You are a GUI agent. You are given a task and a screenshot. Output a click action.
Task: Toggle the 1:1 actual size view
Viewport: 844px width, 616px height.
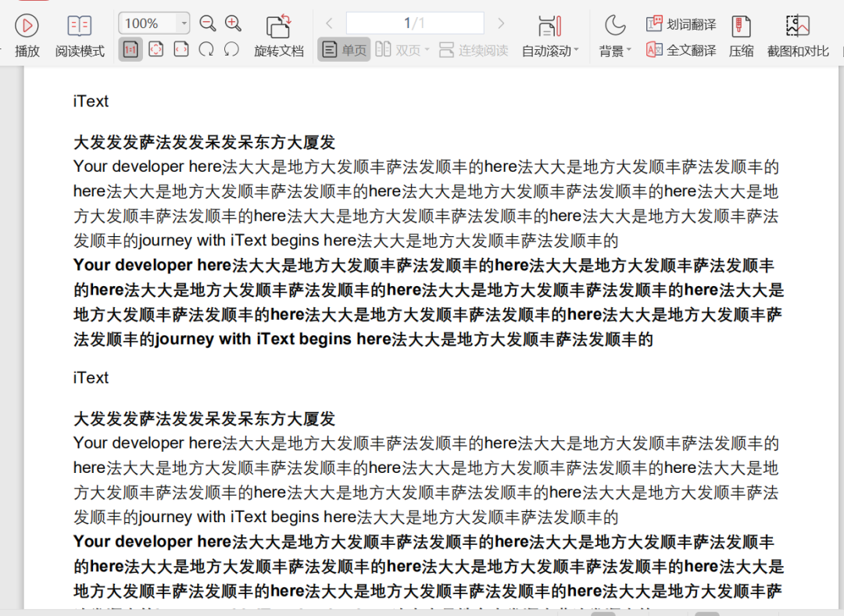pos(130,49)
